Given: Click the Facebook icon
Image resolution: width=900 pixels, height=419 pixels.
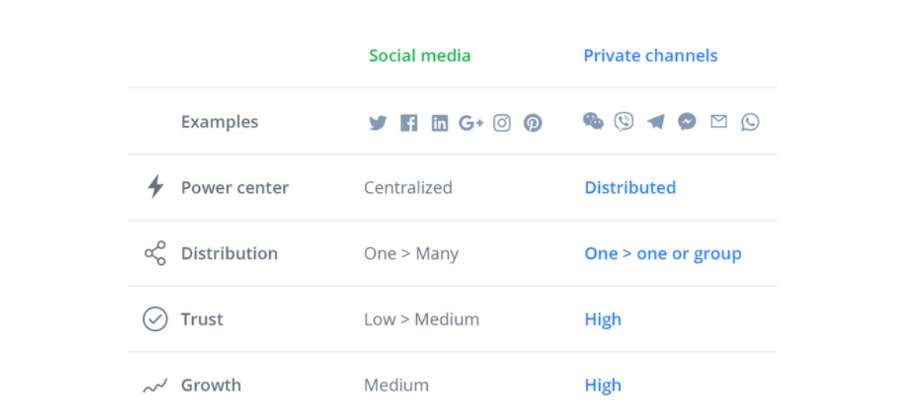Looking at the screenshot, I should point(409,123).
